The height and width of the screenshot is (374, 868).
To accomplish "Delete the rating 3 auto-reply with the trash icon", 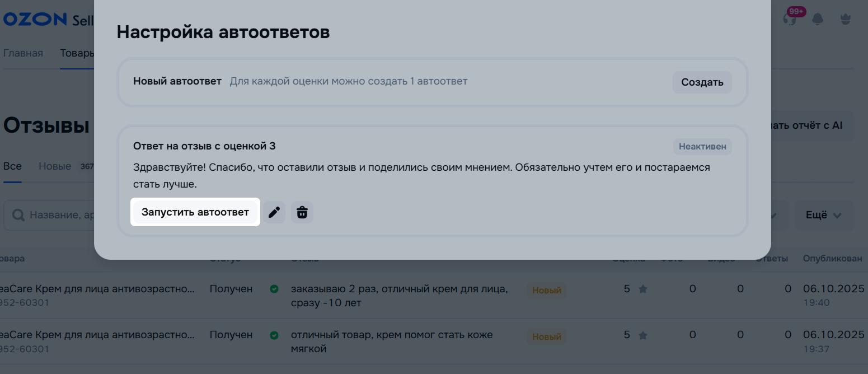I will point(302,213).
